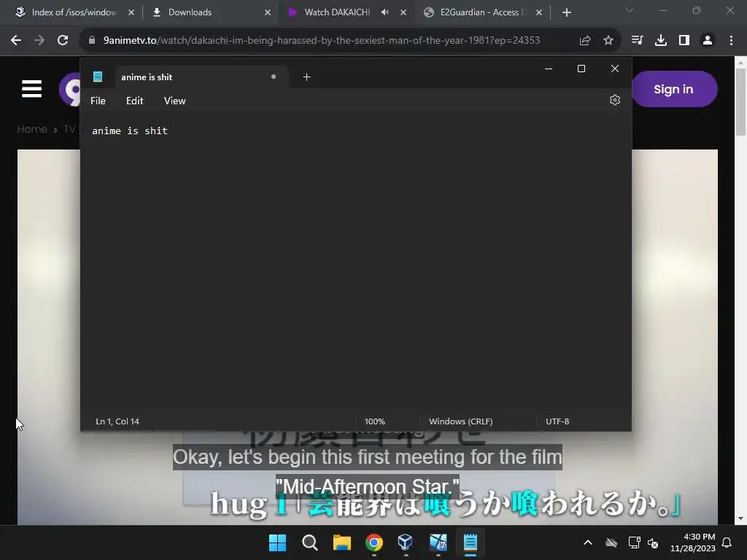Image resolution: width=747 pixels, height=560 pixels.
Task: Open Chrome profile avatar menu
Action: (708, 40)
